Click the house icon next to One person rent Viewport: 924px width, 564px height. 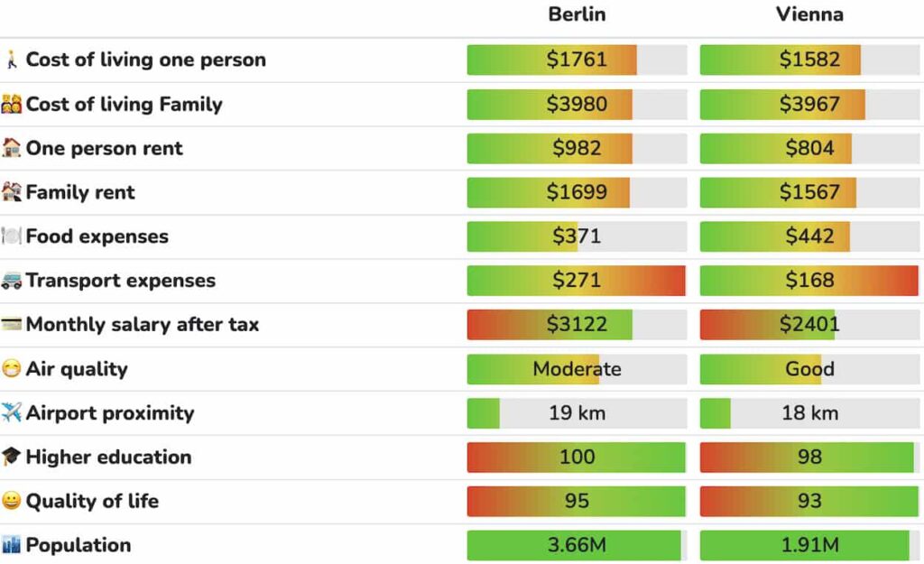coord(12,148)
